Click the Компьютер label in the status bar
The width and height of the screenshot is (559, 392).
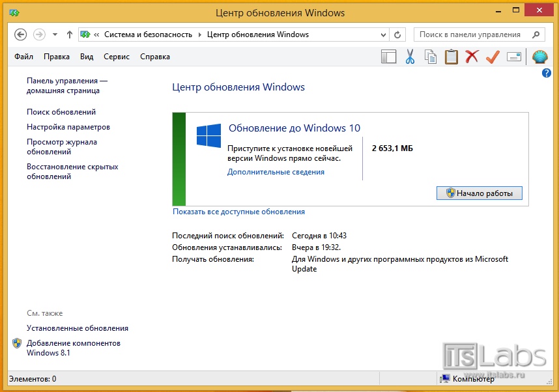coord(474,379)
